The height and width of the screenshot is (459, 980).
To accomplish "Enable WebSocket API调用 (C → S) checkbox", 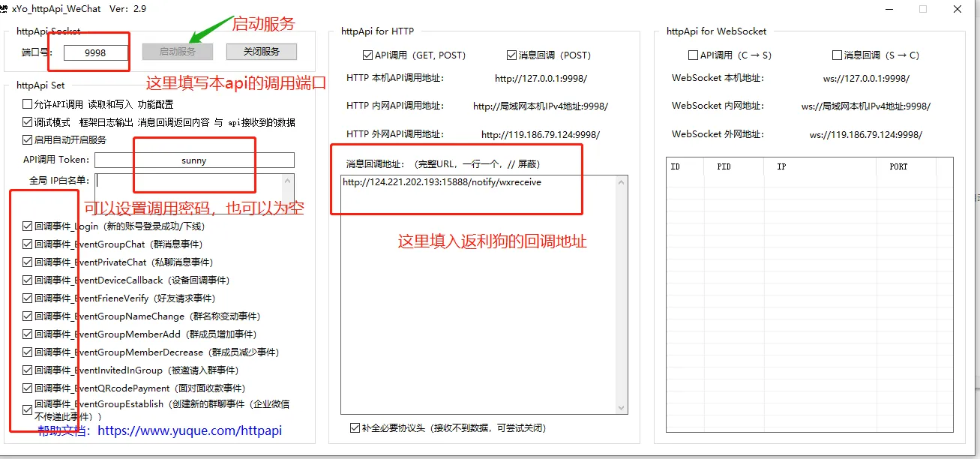I will pyautogui.click(x=693, y=55).
